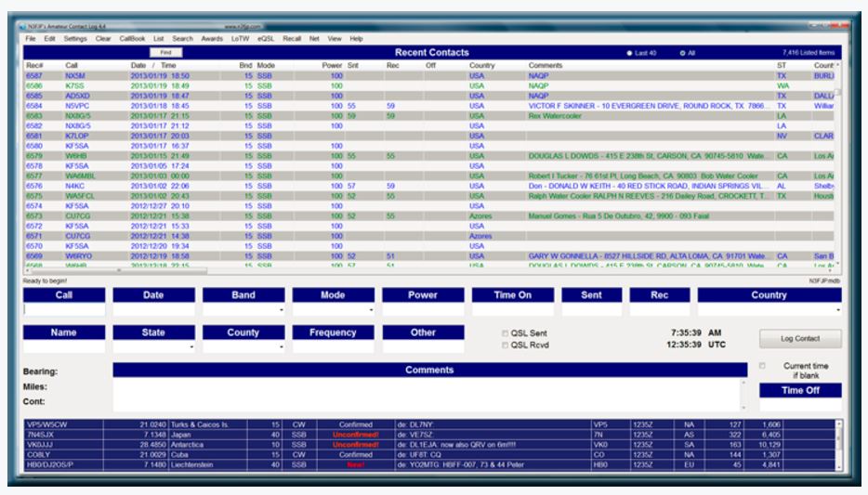
Task: Open the eQSL menu
Action: pyautogui.click(x=266, y=39)
